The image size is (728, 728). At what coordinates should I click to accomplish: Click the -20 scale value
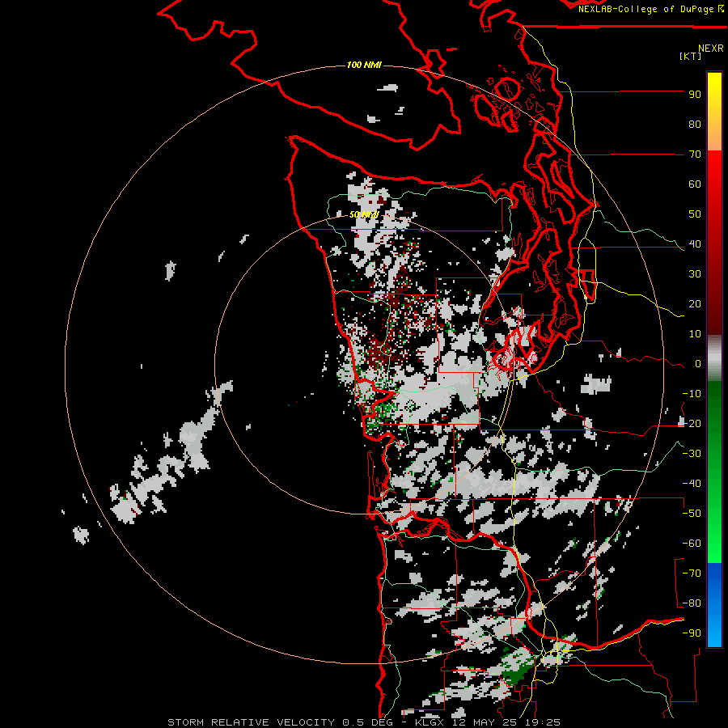(692, 424)
